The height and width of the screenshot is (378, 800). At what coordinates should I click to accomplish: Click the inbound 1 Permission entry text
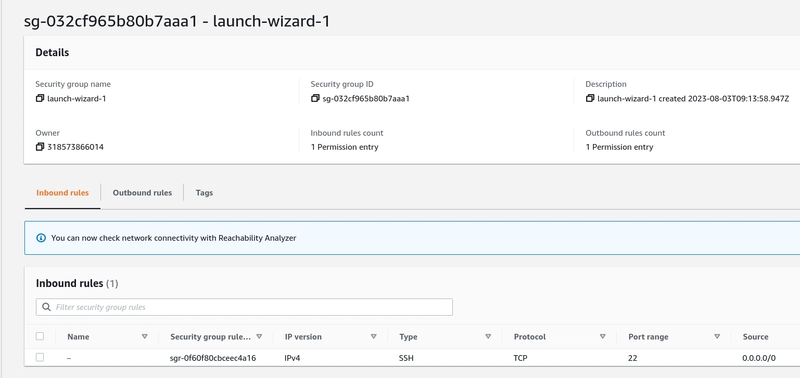(344, 147)
